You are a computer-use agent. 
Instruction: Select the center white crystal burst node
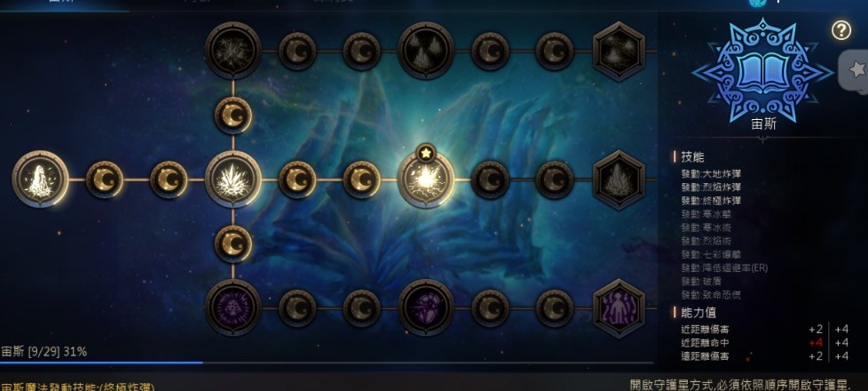click(233, 180)
